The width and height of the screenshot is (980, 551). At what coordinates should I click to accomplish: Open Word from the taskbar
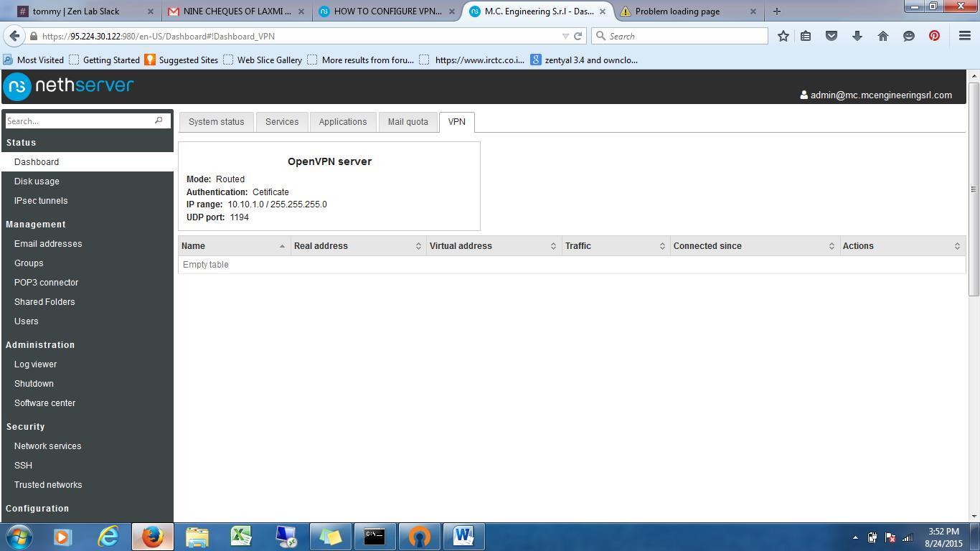(463, 537)
